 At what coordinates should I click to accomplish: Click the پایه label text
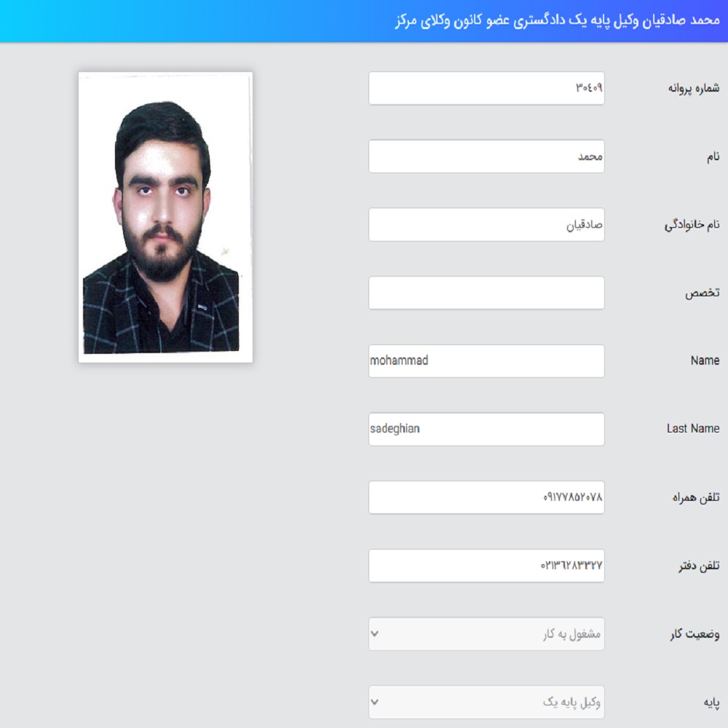click(x=711, y=703)
